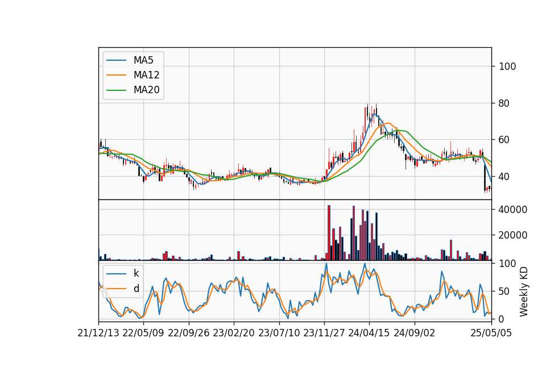This screenshot has width=546, height=392.
Task: Click the price axis value 60
Action: tap(504, 140)
